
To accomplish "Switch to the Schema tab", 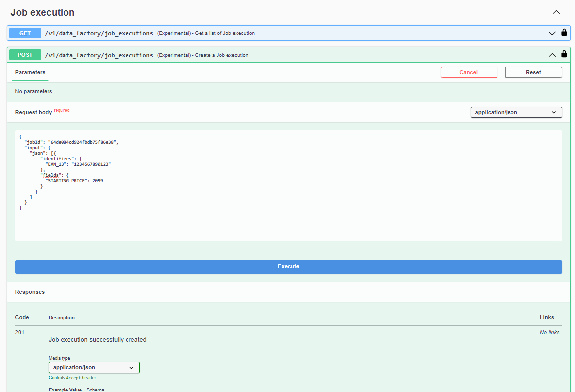I will tap(95, 390).
